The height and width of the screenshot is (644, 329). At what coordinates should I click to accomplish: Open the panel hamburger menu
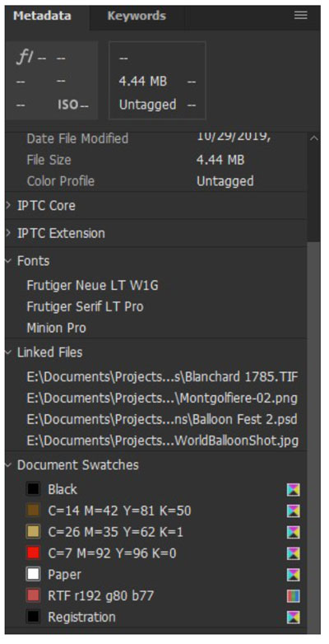tap(301, 16)
